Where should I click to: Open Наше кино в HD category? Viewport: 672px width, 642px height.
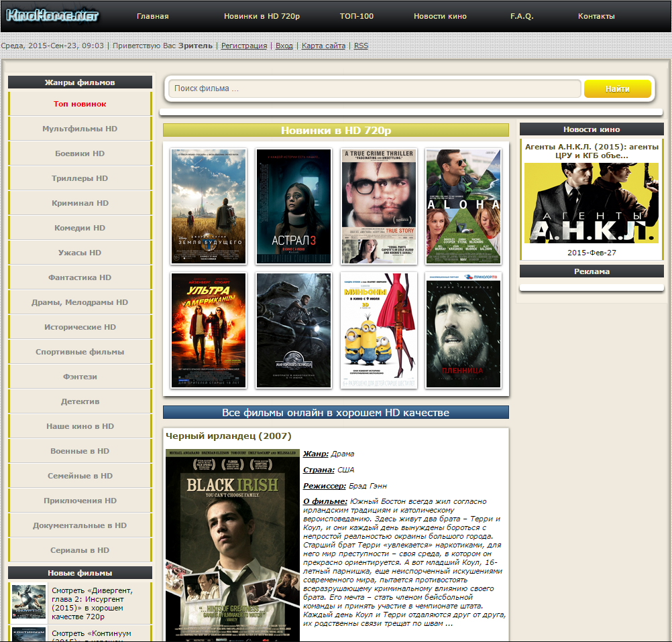[80, 427]
